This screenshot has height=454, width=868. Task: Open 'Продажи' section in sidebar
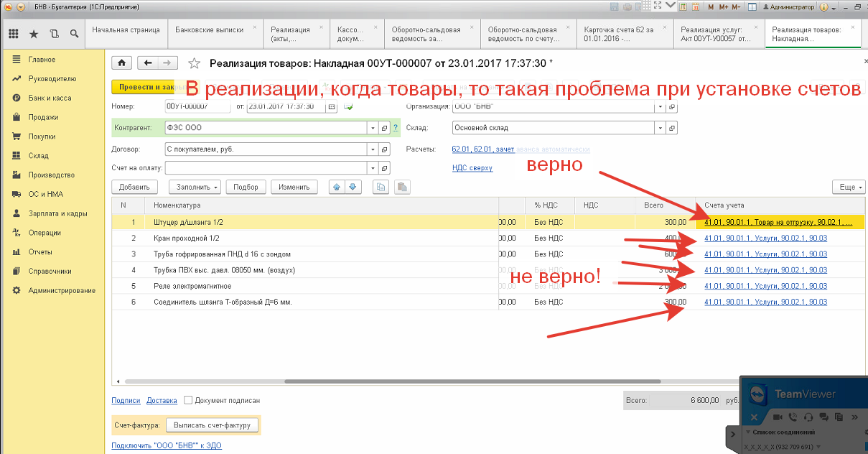43,117
